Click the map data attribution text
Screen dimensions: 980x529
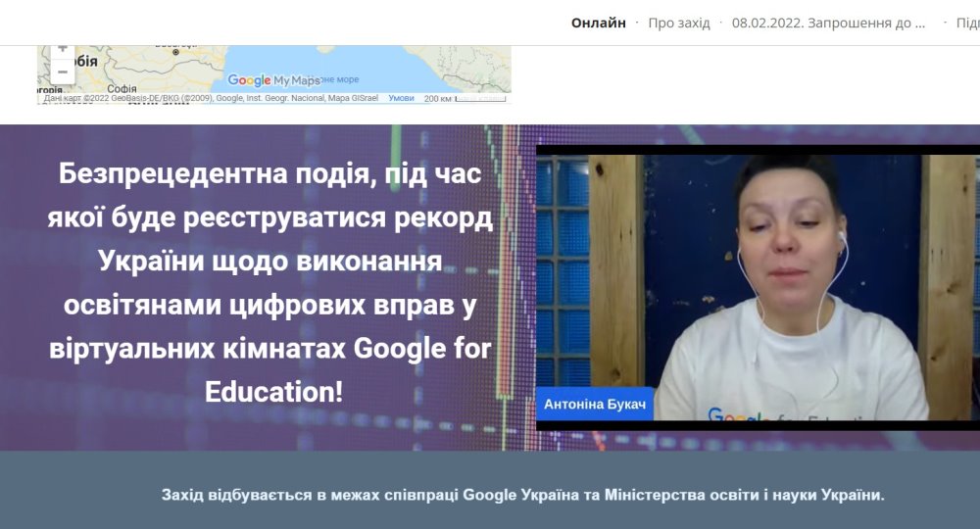pyautogui.click(x=211, y=98)
